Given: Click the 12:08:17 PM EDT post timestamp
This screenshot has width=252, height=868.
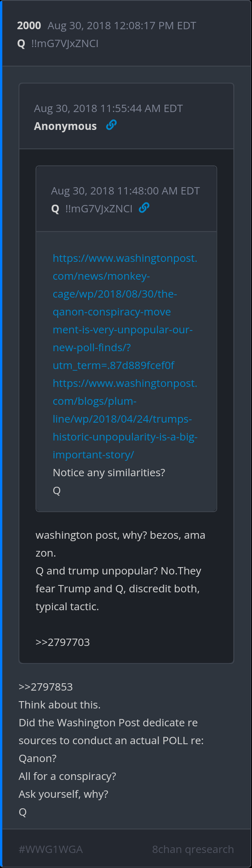Looking at the screenshot, I should tap(122, 26).
